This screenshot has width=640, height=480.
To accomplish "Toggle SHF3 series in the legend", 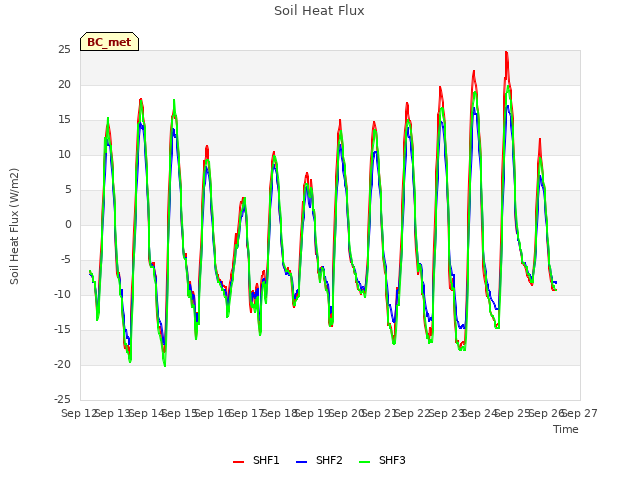I will pos(382,460).
